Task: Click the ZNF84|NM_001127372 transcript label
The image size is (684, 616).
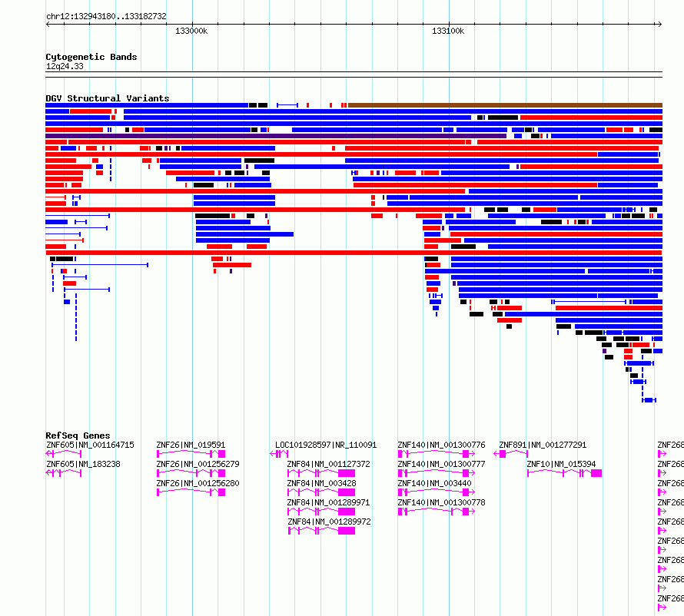Action: (328, 464)
